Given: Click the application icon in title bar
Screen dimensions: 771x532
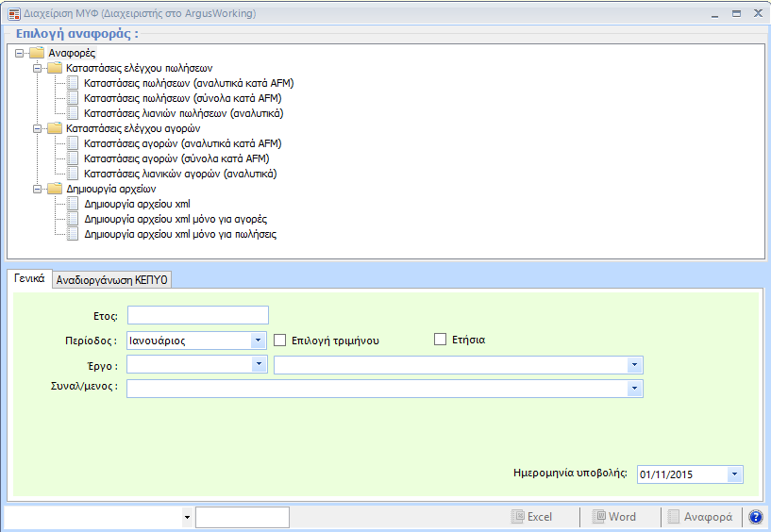Looking at the screenshot, I should click(14, 14).
